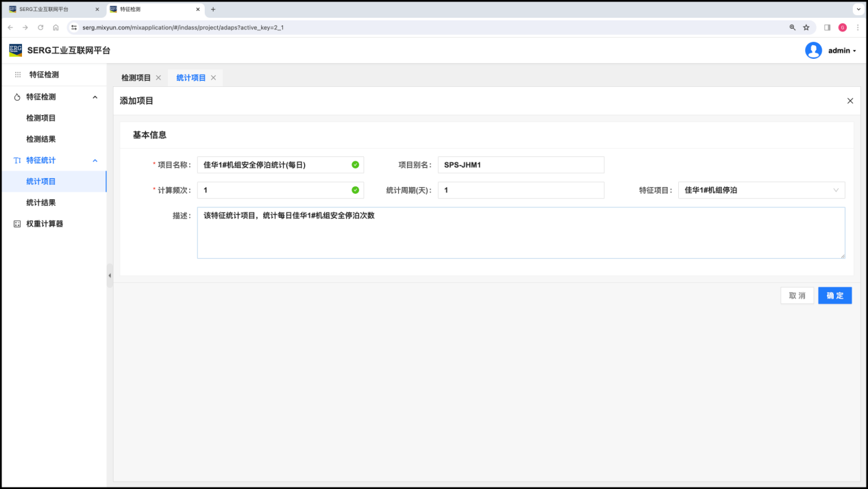The image size is (868, 489).
Task: Click the 项目别名 input field
Action: coord(521,165)
